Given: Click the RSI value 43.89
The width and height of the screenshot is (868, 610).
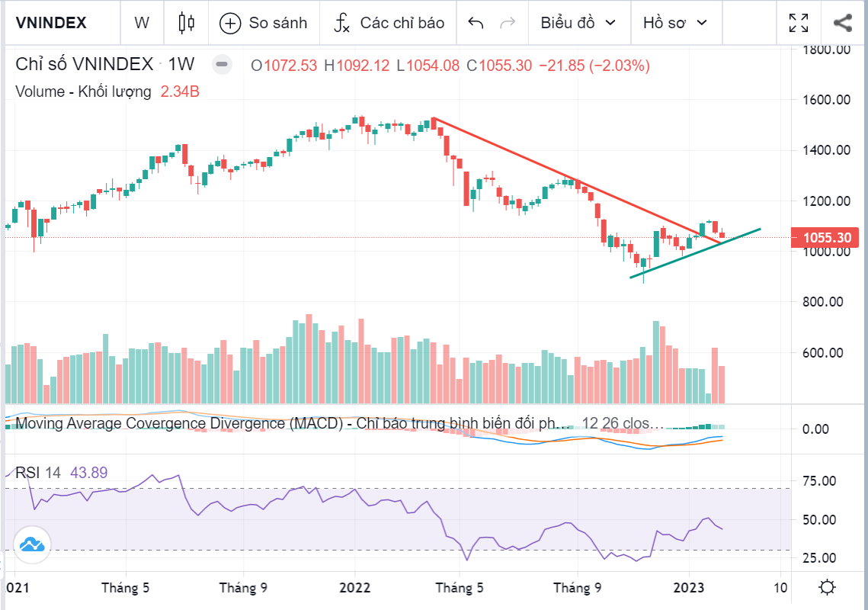Looking at the screenshot, I should point(88,473).
